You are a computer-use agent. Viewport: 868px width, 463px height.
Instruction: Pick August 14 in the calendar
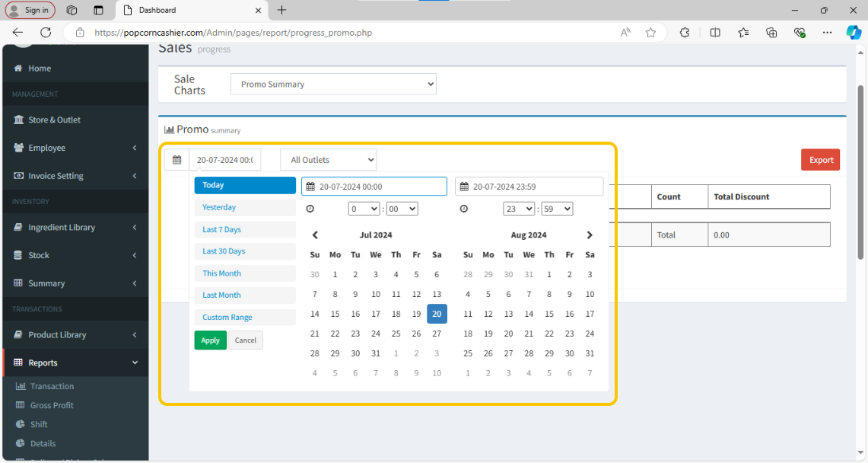tap(529, 314)
